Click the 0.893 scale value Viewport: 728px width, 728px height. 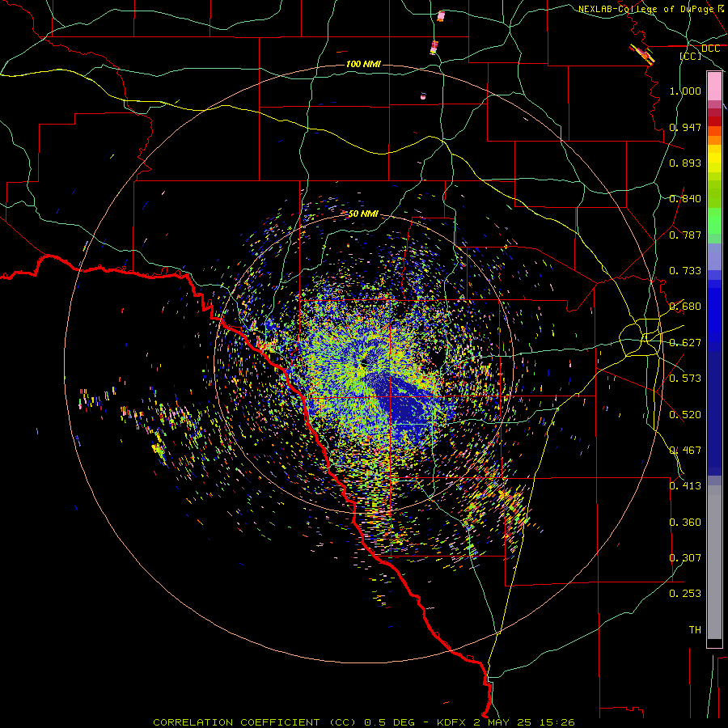click(x=685, y=163)
